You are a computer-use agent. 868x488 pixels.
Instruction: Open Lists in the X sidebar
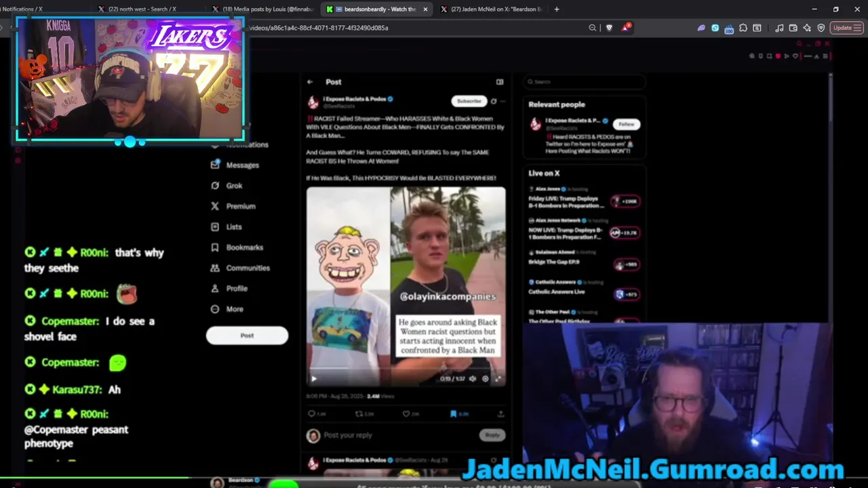[226, 226]
